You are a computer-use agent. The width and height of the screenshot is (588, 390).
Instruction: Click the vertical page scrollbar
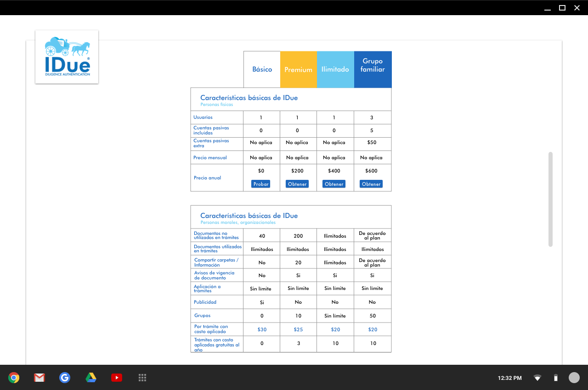[x=550, y=199]
